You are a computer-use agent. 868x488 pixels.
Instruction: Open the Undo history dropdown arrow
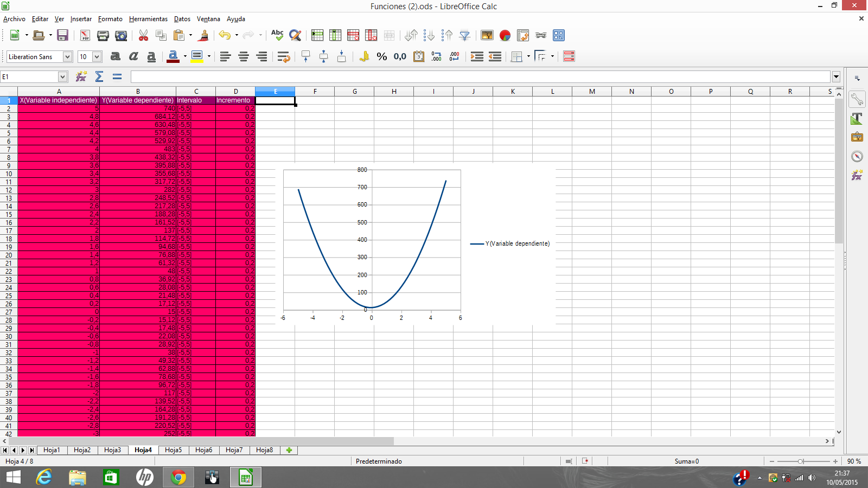(x=237, y=35)
